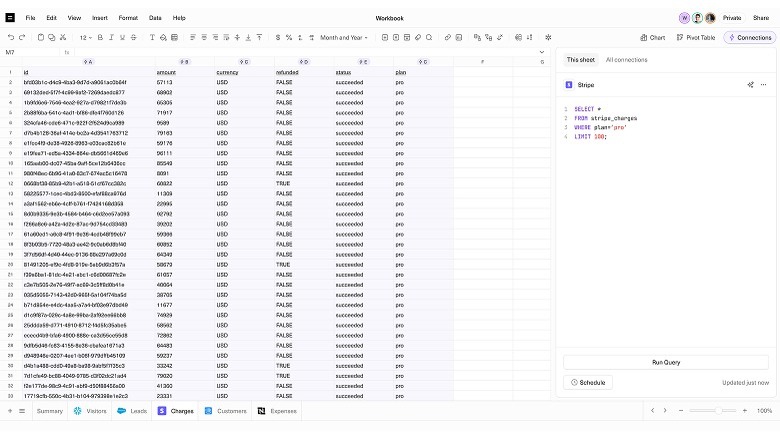Open the Month and Year format dropdown
Viewport: 780px width, 438px height.
coord(344,37)
